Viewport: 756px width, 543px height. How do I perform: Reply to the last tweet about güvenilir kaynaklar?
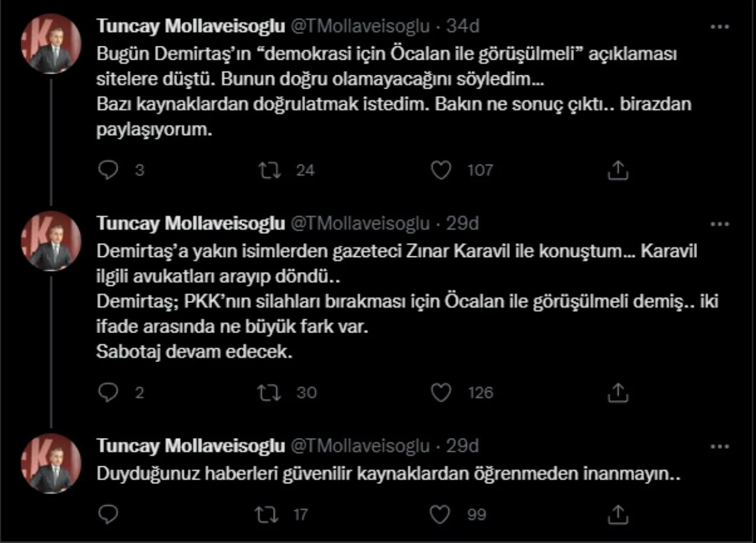pyautogui.click(x=109, y=514)
